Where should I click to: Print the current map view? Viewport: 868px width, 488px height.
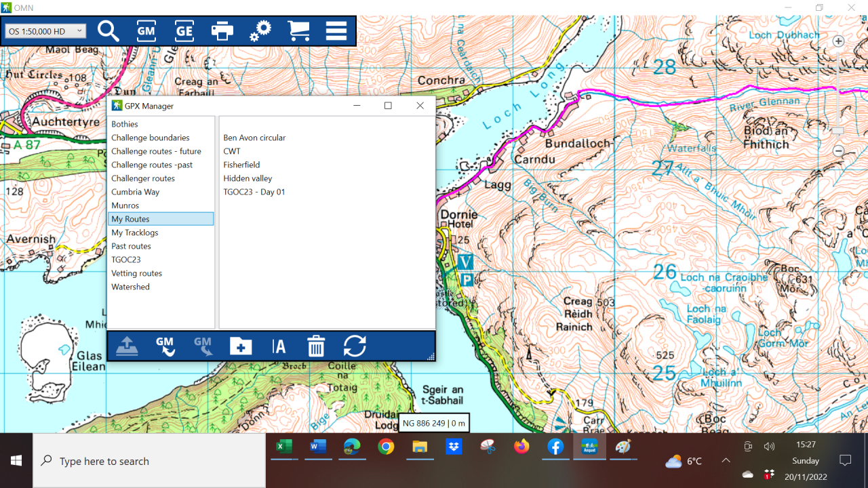click(222, 30)
